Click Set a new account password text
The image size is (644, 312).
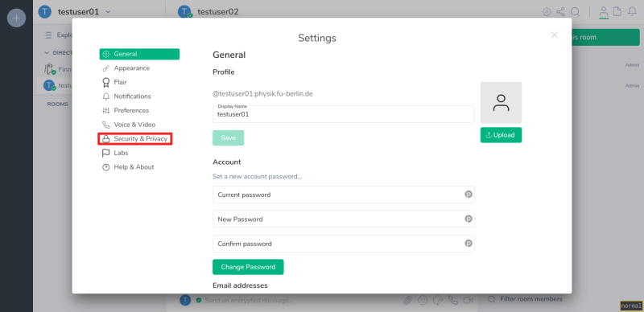257,177
